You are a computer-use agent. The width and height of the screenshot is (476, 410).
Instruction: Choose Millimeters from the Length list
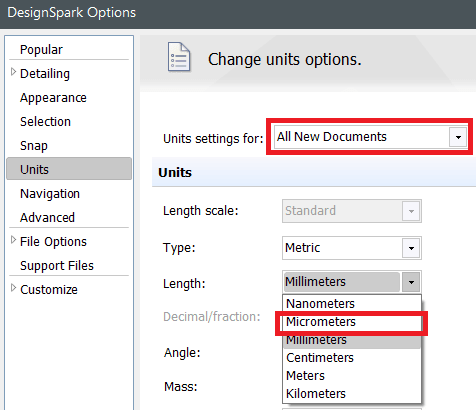tap(352, 340)
